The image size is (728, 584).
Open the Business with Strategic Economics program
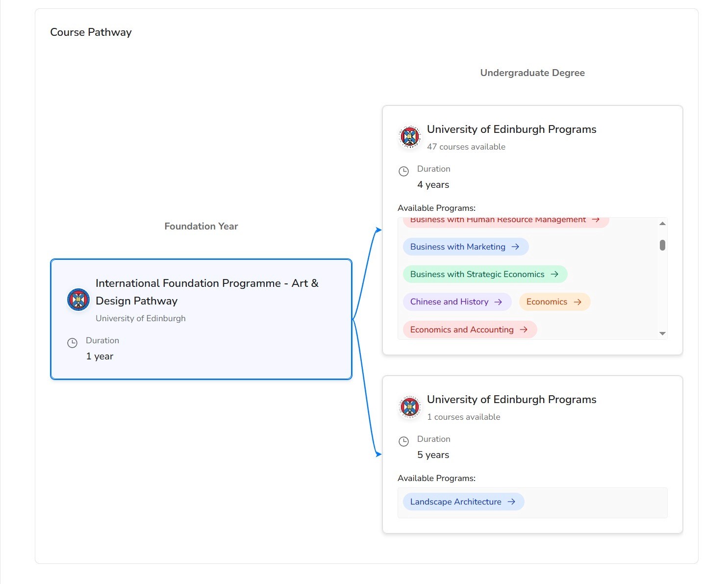pyautogui.click(x=485, y=274)
